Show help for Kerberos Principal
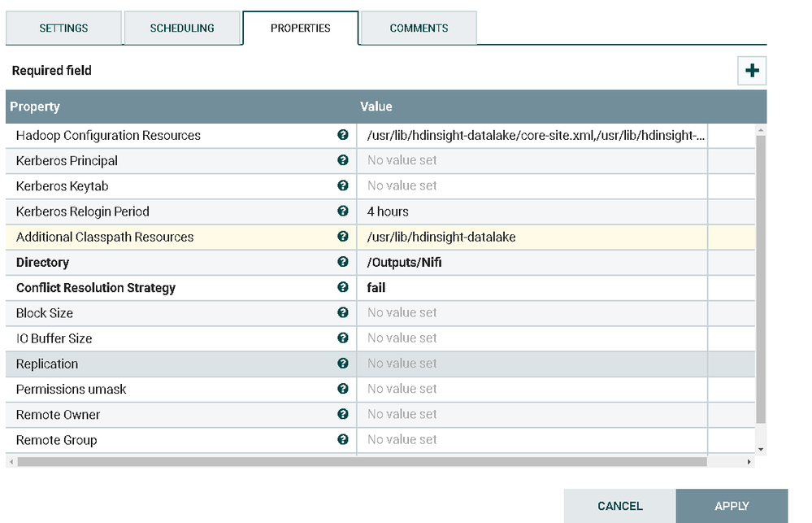 click(342, 160)
